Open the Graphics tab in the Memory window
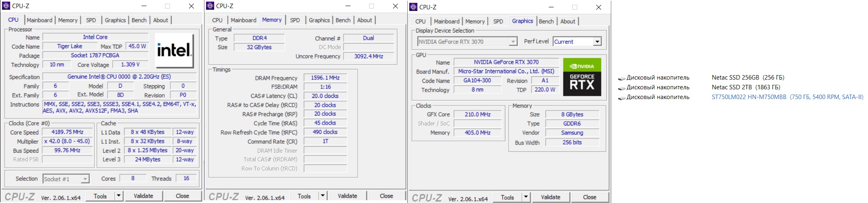 pos(319,20)
